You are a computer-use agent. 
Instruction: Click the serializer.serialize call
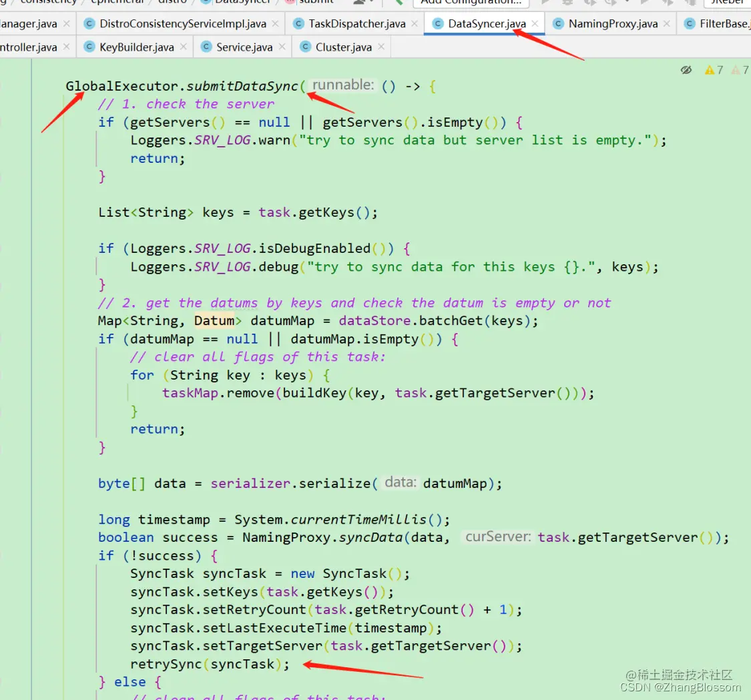coord(290,484)
